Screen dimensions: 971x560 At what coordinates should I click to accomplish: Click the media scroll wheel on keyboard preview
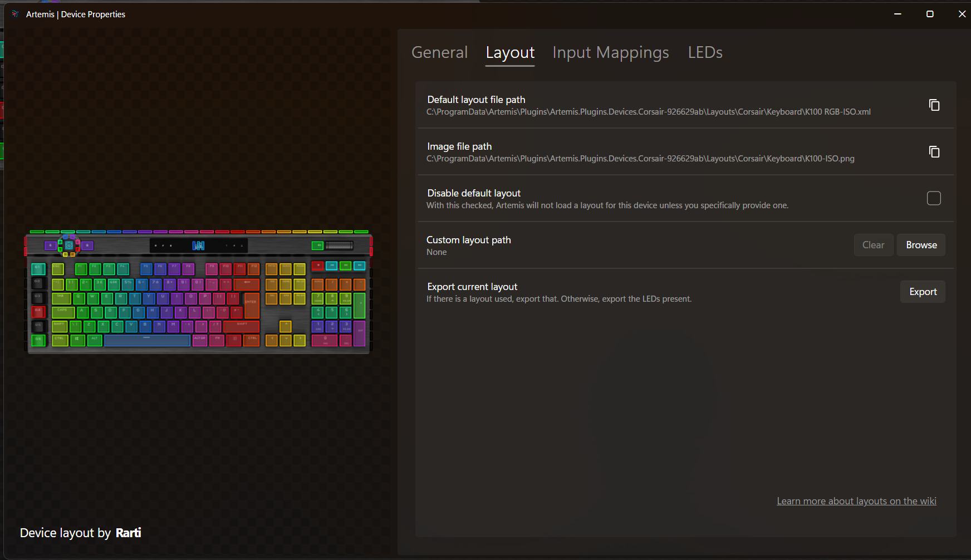339,246
